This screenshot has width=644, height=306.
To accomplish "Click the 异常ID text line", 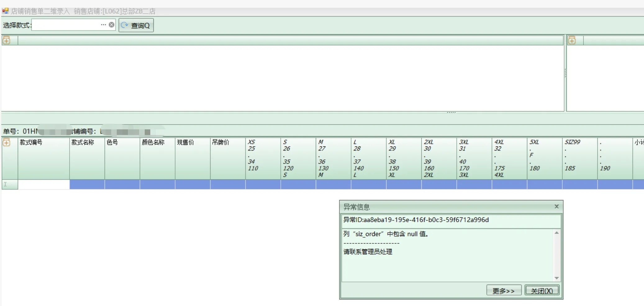I will 416,220.
